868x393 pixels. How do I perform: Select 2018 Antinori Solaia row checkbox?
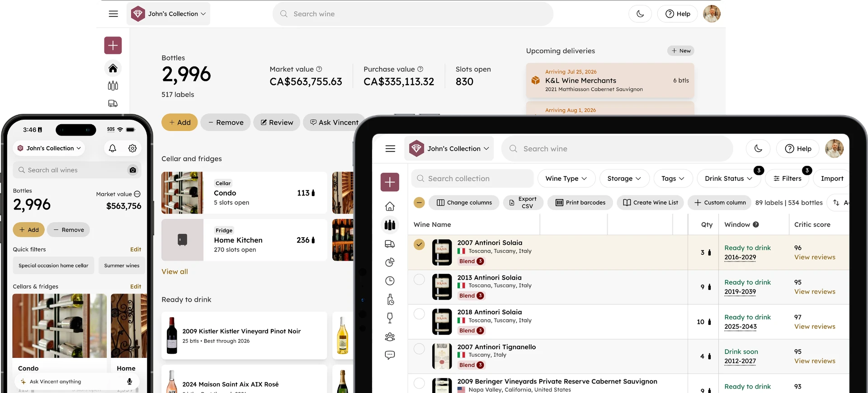click(420, 314)
